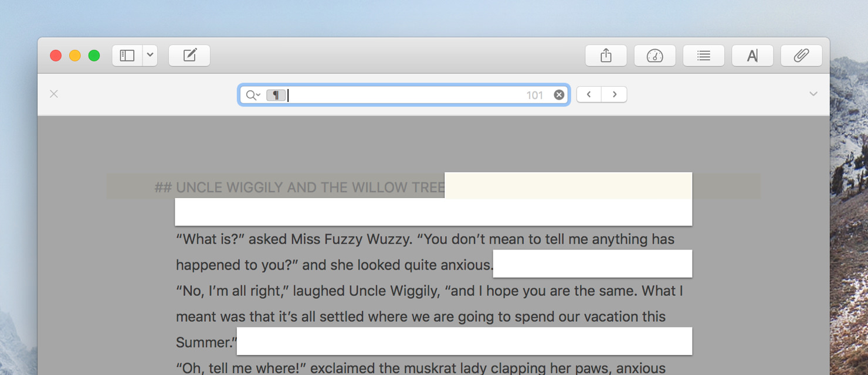Clear the search field text
This screenshot has width=868, height=375.
pyautogui.click(x=559, y=95)
